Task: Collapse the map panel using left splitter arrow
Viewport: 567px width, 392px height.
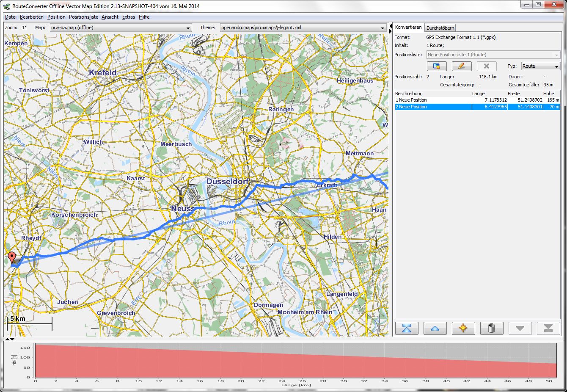Action: (390, 26)
